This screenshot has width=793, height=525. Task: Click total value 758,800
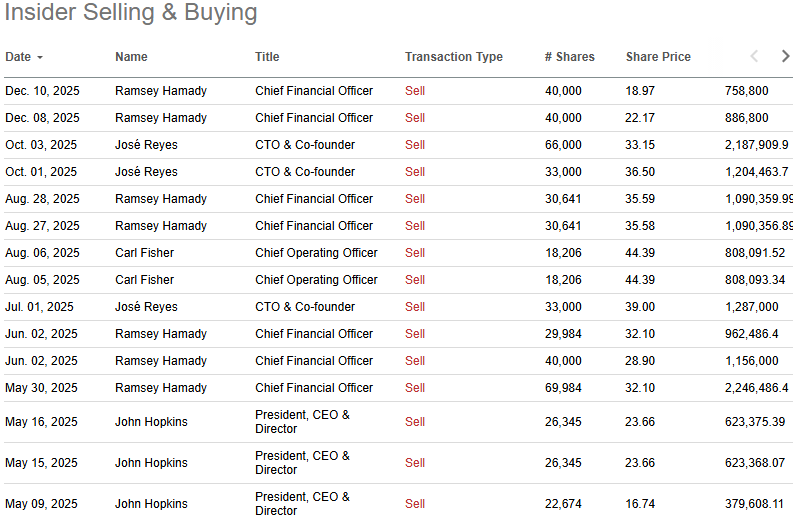(746, 91)
